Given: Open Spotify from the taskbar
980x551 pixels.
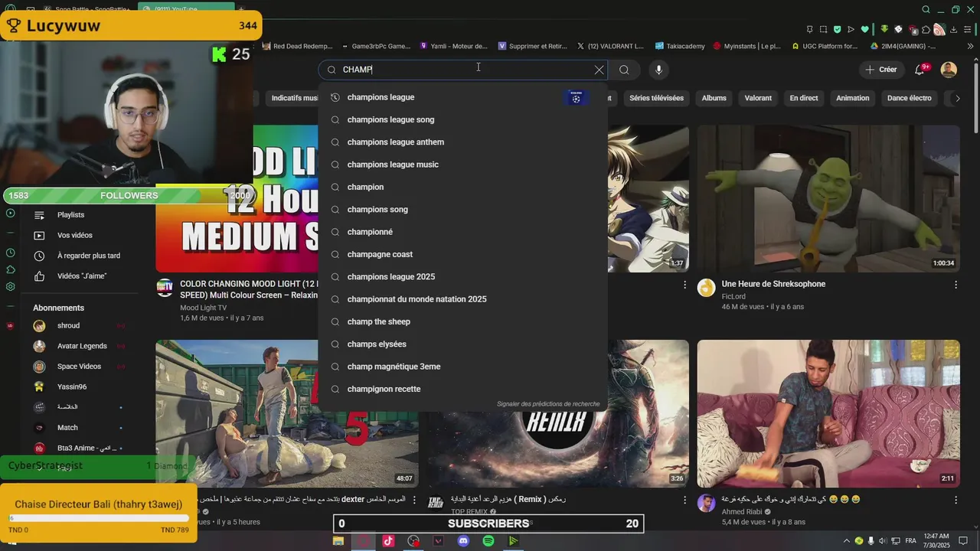Looking at the screenshot, I should coord(488,541).
